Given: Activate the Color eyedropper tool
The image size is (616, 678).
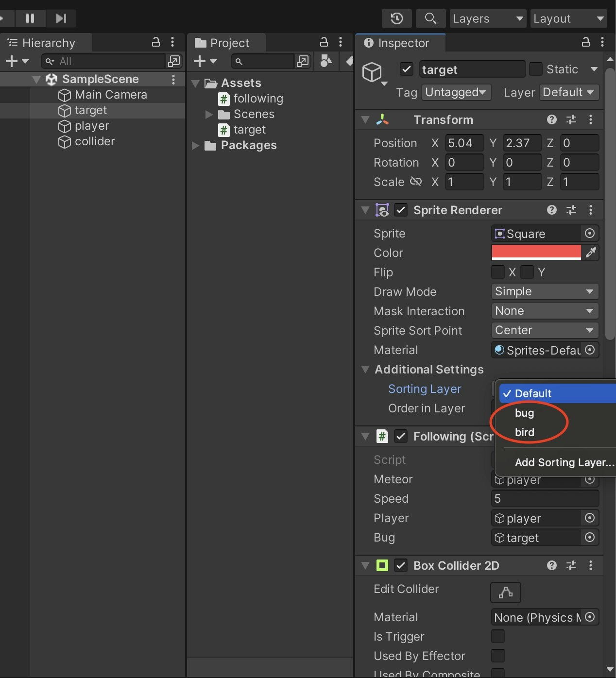Looking at the screenshot, I should [591, 253].
